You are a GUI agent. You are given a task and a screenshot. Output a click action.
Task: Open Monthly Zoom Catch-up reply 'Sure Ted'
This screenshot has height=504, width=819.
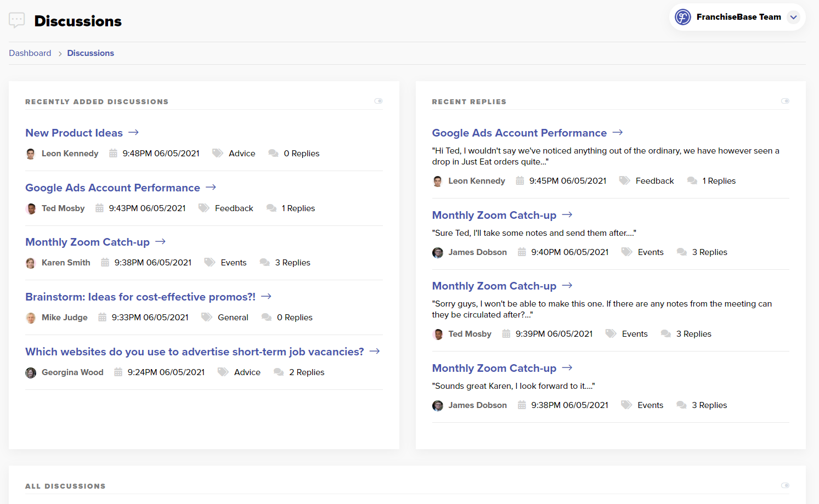(494, 215)
